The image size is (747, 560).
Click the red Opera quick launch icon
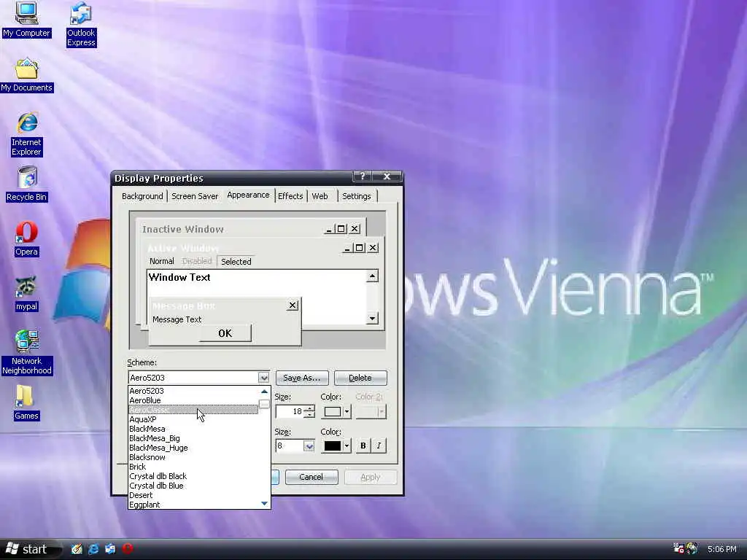127,549
